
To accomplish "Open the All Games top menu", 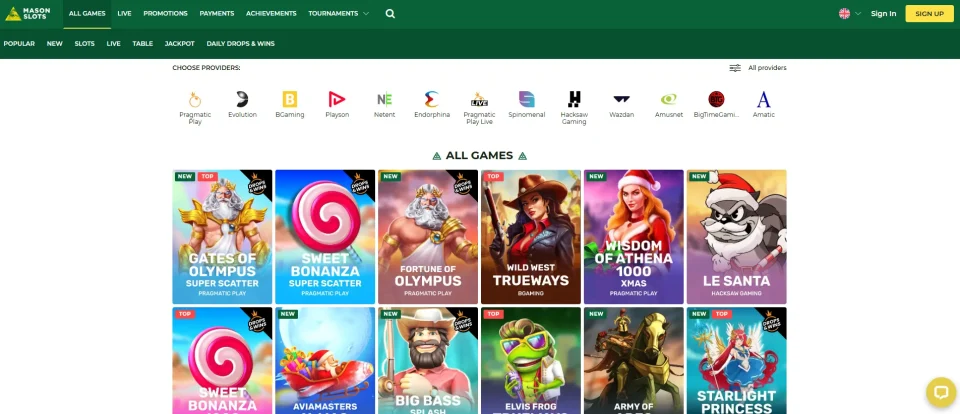I will click(x=87, y=13).
